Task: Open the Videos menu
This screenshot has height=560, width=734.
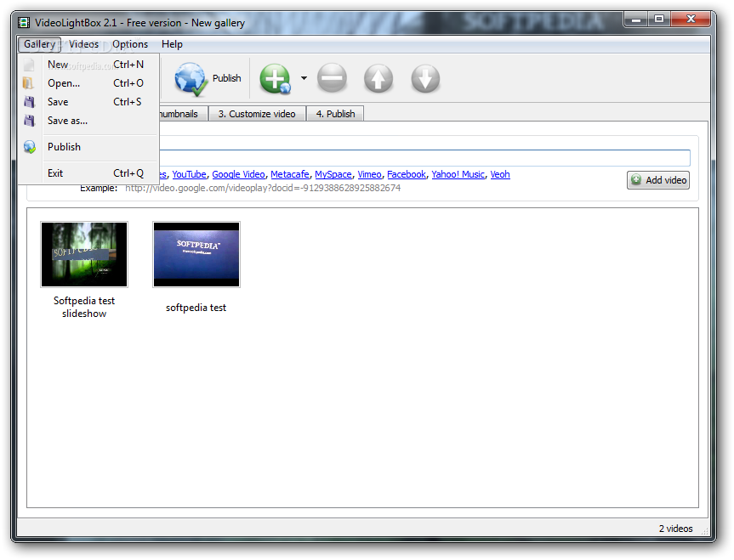Action: tap(84, 44)
